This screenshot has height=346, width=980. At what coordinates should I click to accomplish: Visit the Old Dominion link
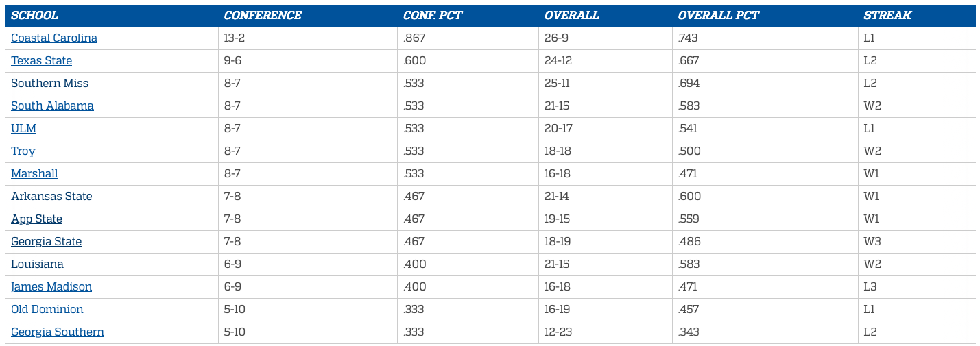47,310
